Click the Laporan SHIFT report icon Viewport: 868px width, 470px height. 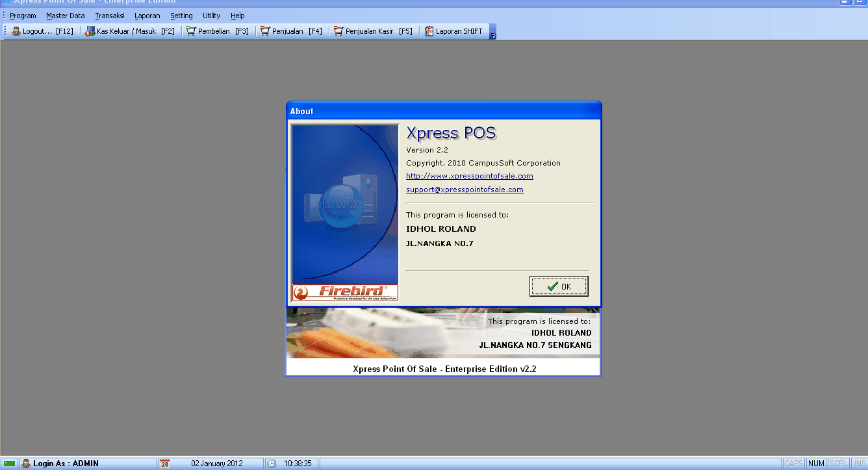[429, 31]
